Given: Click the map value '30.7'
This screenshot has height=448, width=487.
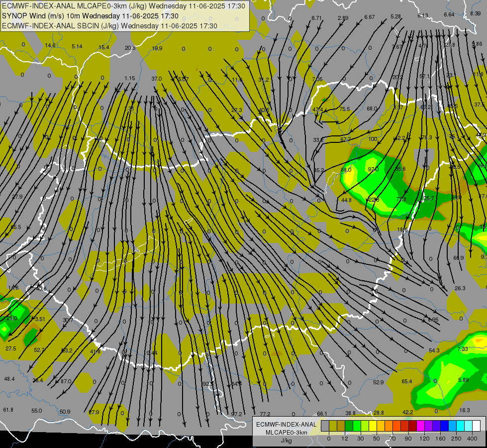Looking at the screenshot, I should pos(68,320).
